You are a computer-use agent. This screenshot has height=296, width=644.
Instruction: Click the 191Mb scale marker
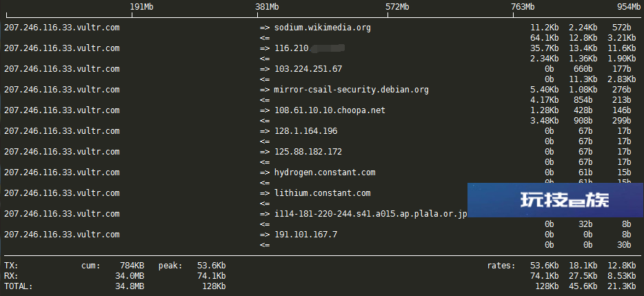[x=142, y=7]
